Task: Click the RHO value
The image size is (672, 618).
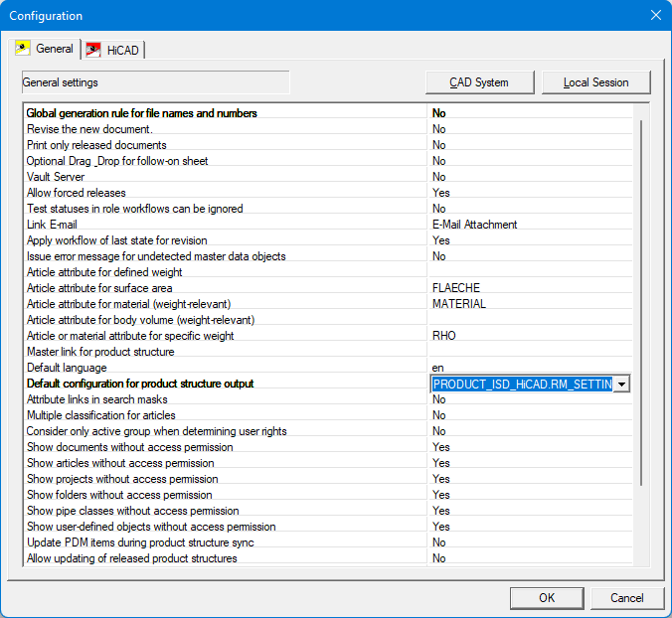Action: (444, 336)
